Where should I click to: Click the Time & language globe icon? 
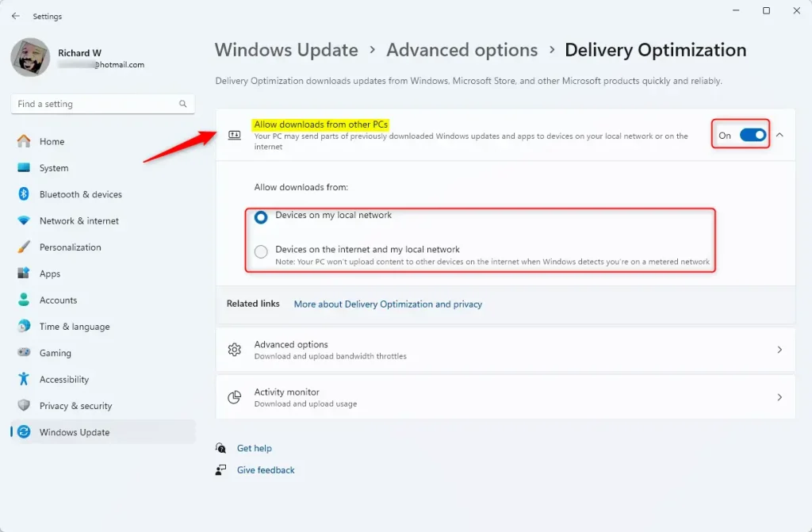[x=24, y=327]
